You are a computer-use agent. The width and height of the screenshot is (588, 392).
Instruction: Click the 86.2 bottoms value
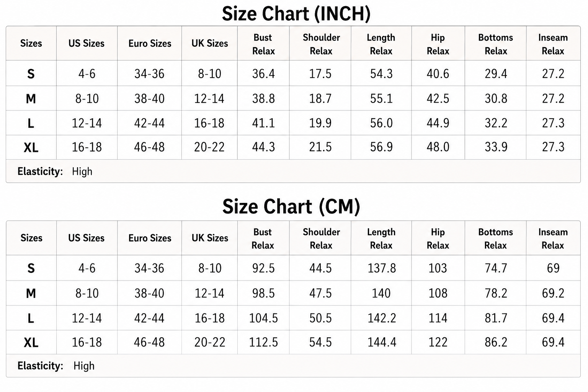click(x=496, y=342)
